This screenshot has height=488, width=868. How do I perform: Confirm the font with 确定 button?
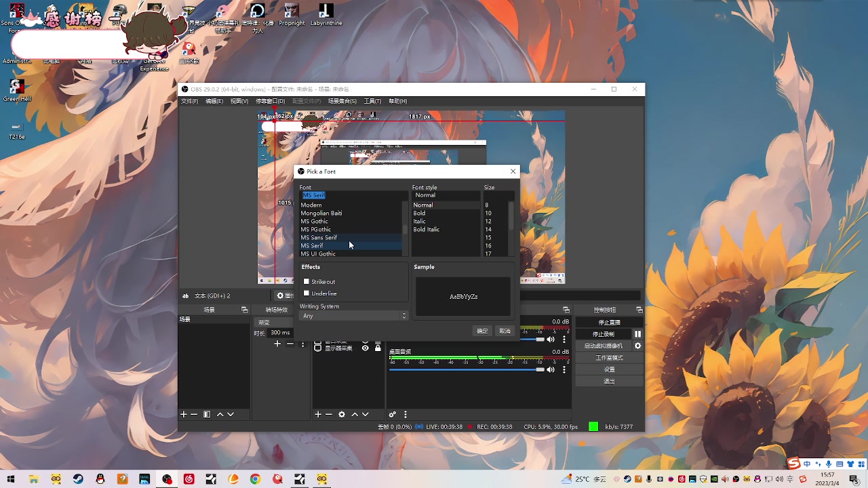pos(482,331)
